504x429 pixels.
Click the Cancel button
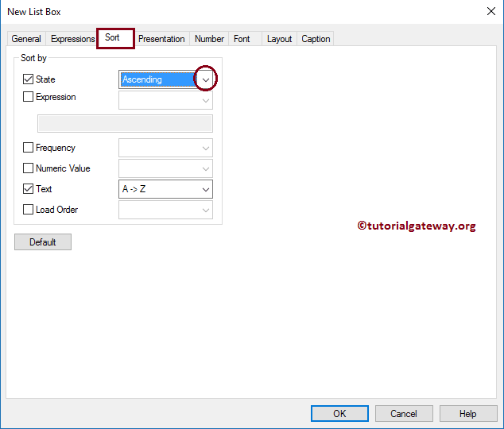tap(404, 413)
